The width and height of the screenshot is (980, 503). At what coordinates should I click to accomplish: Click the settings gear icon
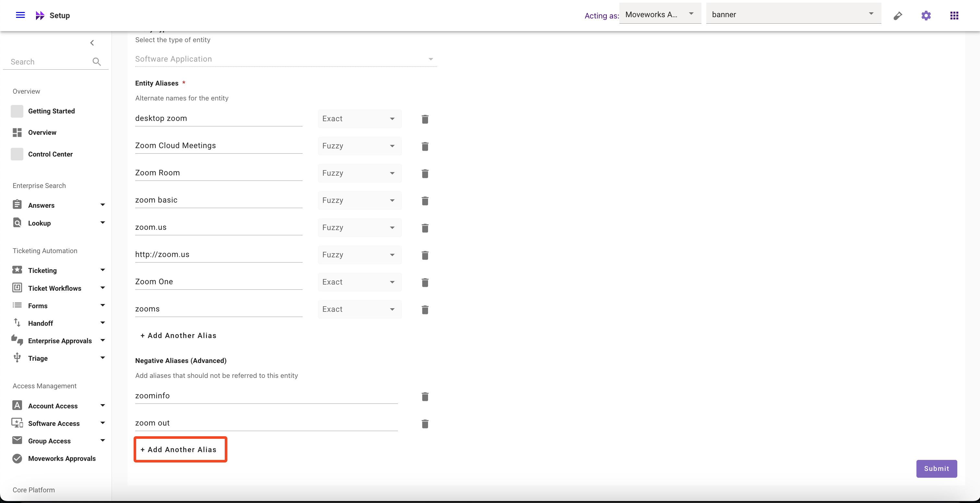click(926, 16)
